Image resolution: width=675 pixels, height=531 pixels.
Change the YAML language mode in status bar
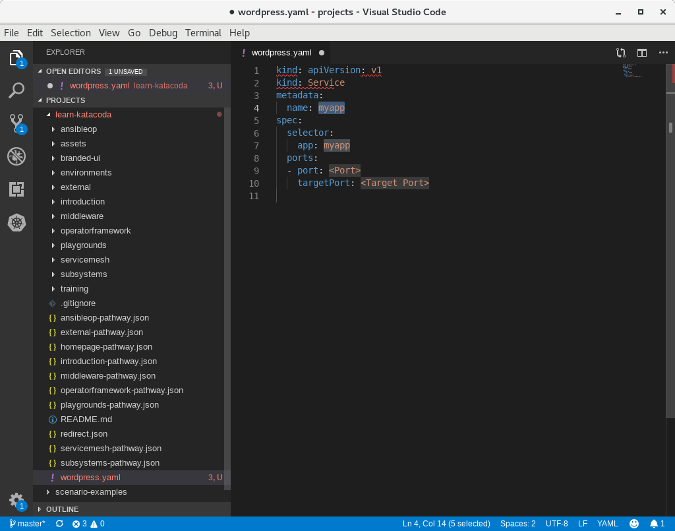[607, 523]
